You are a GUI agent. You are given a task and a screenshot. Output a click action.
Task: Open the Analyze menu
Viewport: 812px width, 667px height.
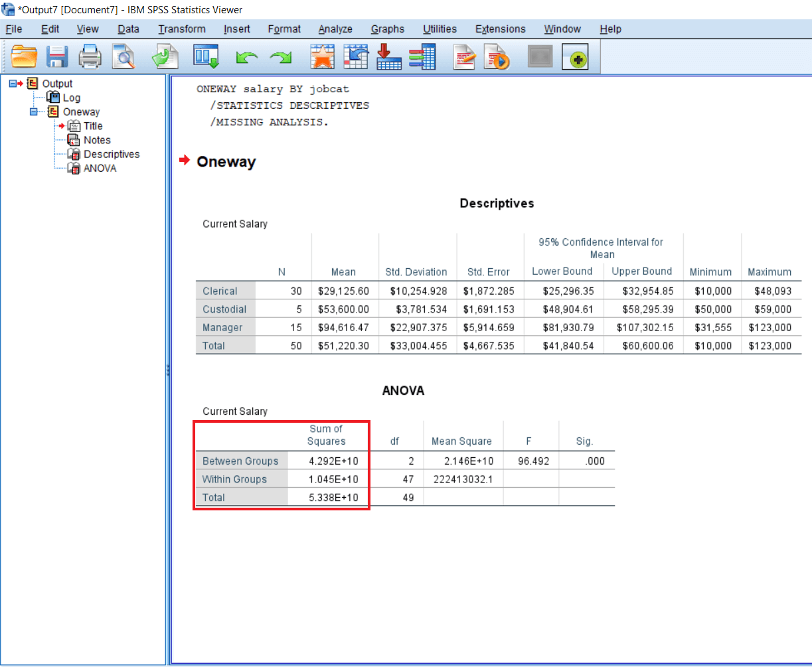[x=335, y=29]
